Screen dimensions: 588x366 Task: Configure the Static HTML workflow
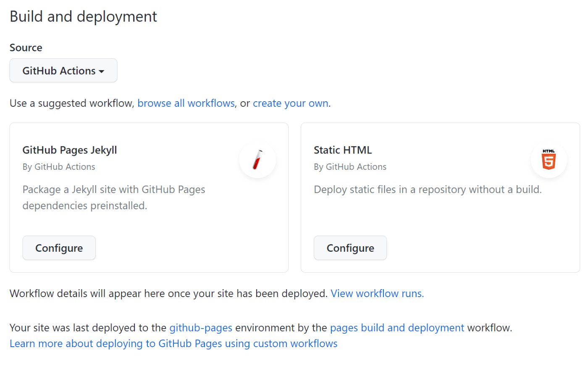(350, 248)
